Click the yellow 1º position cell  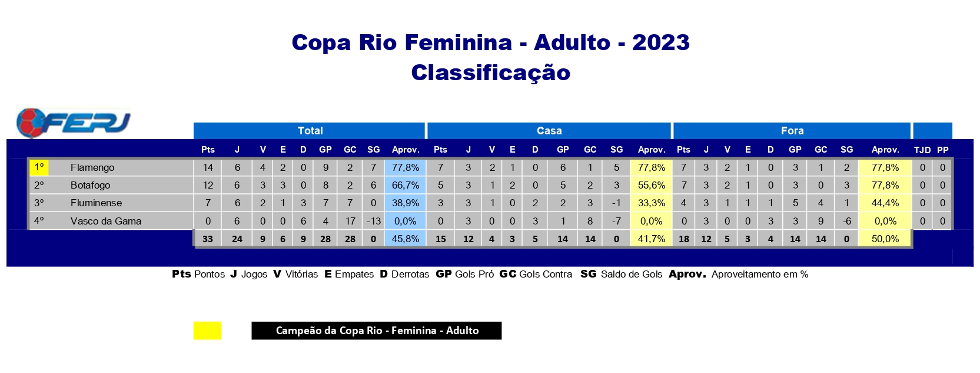click(39, 167)
